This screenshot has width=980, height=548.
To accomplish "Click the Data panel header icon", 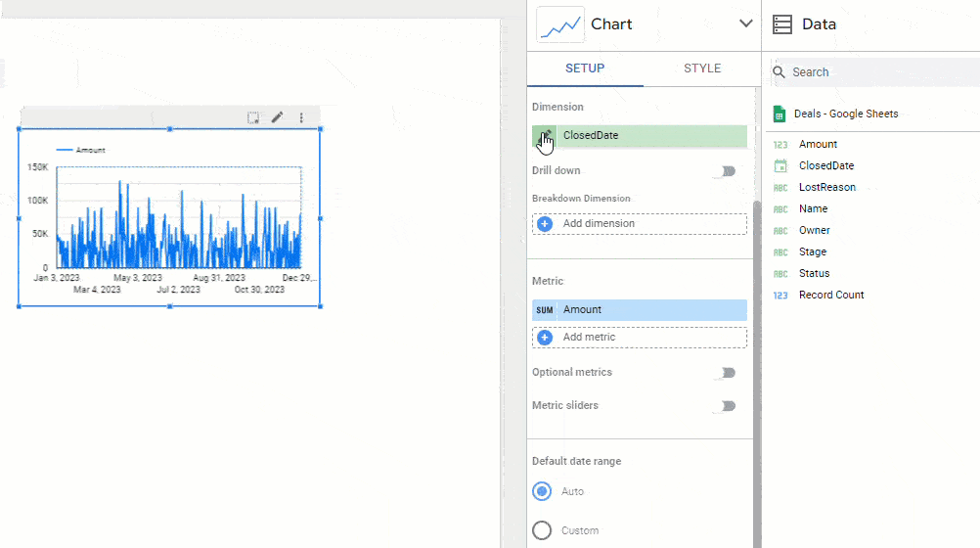I will click(x=781, y=24).
